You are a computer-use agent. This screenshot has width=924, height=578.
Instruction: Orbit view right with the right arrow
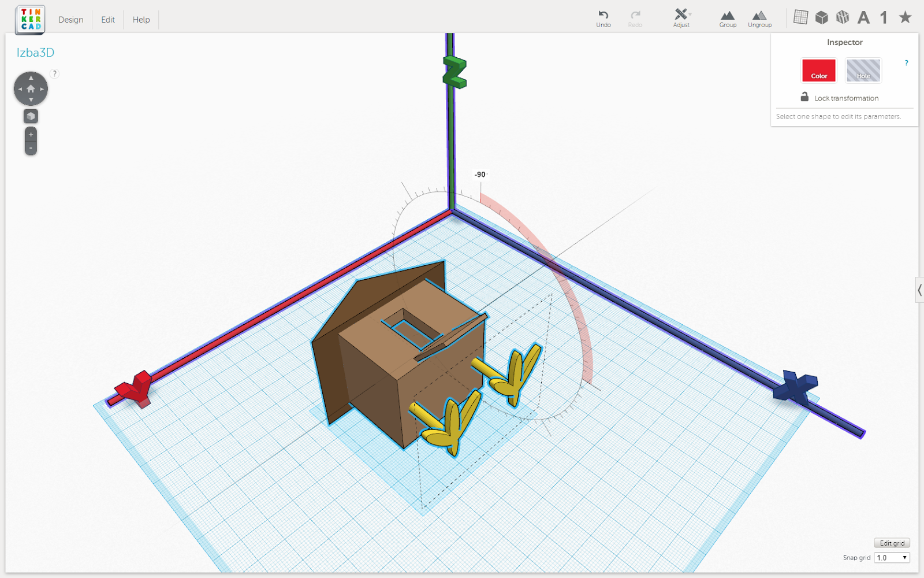42,89
